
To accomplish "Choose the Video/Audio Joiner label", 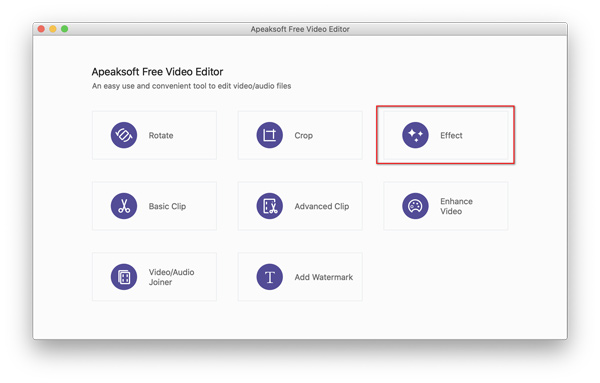I will 171,277.
